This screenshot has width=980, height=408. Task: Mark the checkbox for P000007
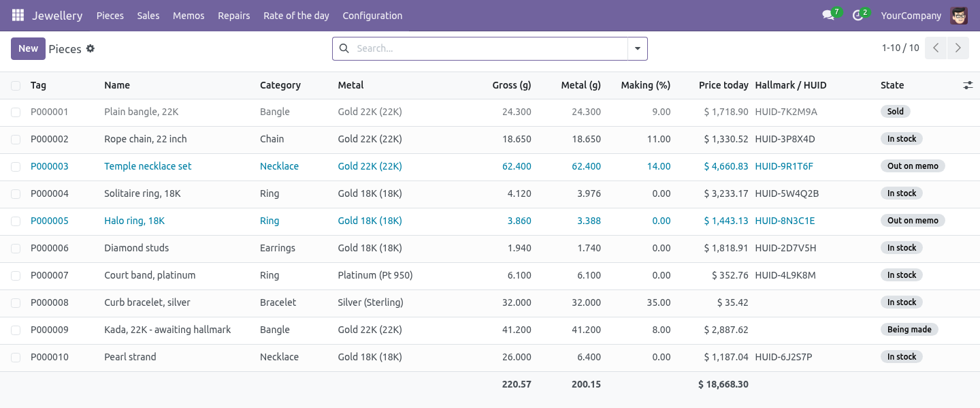pos(16,275)
